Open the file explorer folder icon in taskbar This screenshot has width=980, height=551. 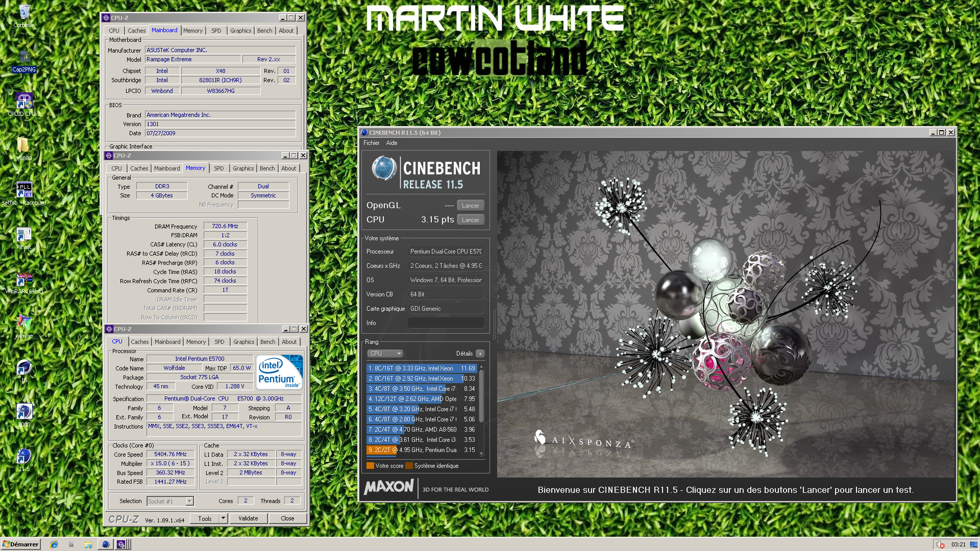click(88, 544)
